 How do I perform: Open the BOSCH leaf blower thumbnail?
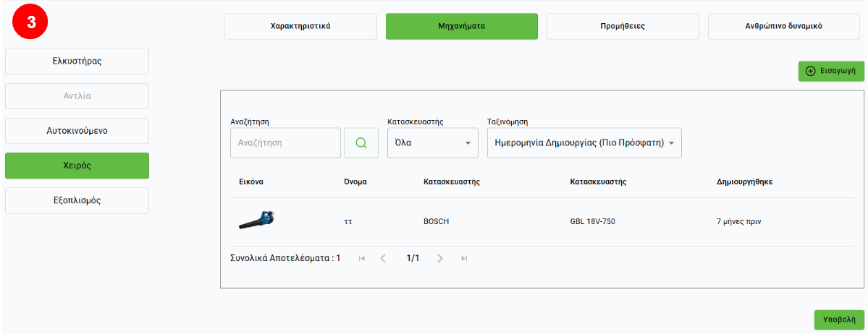point(256,221)
